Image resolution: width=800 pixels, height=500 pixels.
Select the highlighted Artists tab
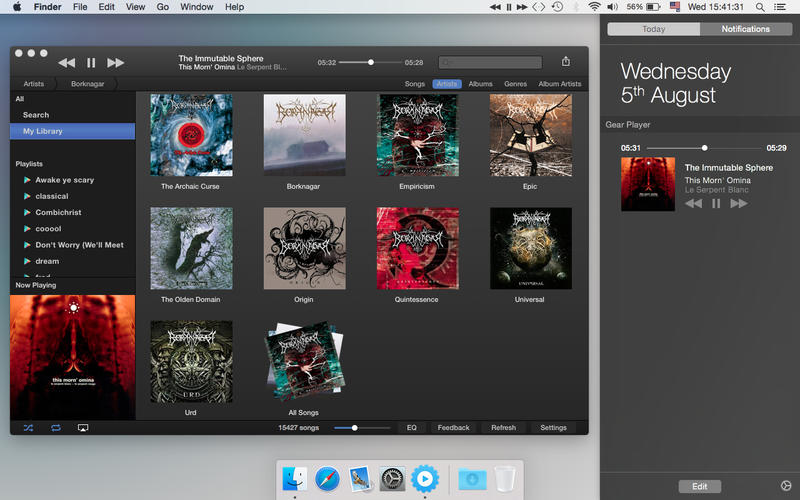(x=447, y=84)
